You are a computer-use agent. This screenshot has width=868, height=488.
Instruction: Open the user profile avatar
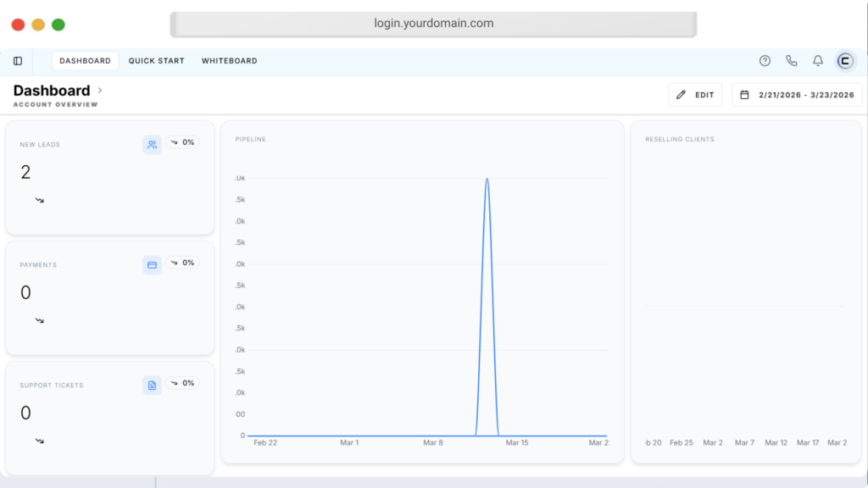[x=845, y=61]
